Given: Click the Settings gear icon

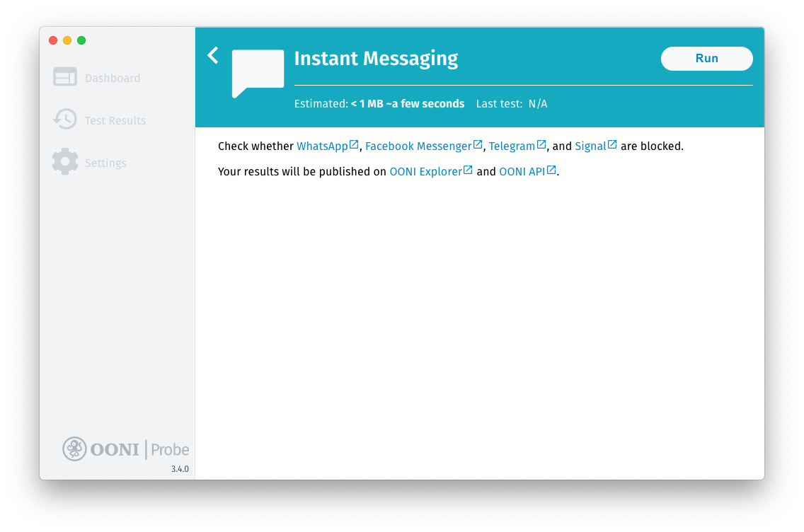Looking at the screenshot, I should 65,162.
